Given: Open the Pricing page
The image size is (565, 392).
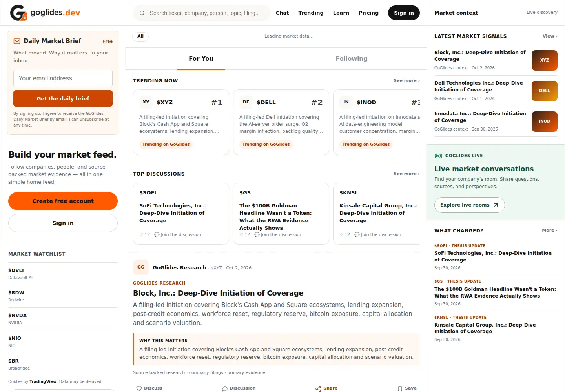Looking at the screenshot, I should pyautogui.click(x=369, y=13).
